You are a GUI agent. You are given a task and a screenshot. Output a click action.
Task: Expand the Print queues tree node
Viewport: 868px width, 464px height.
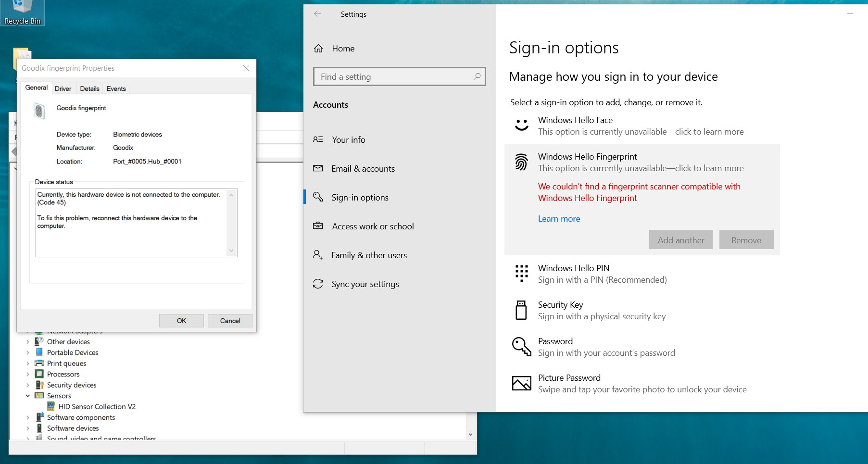pyautogui.click(x=28, y=364)
